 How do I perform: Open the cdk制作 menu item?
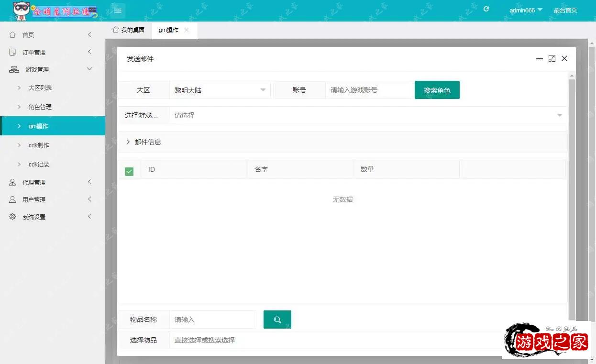click(39, 145)
